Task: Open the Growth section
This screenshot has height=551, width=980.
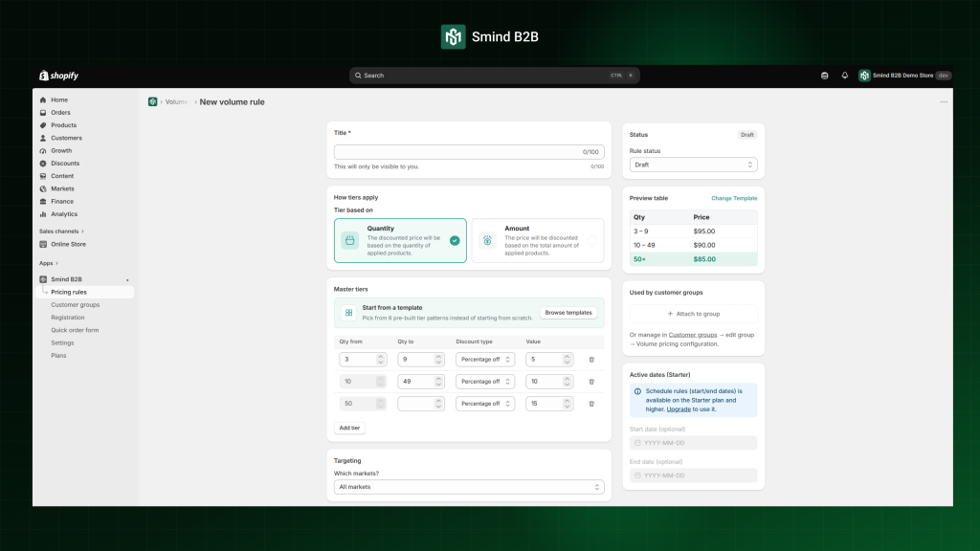Action: coord(61,150)
